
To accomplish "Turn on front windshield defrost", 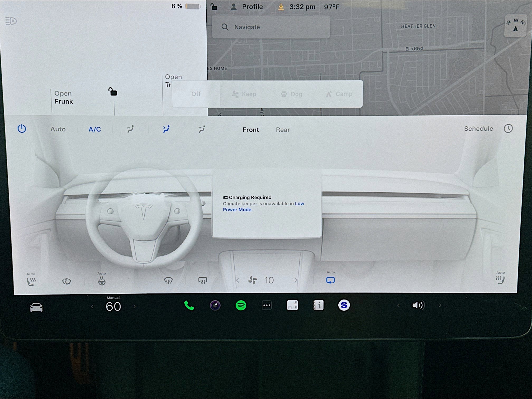I will (x=168, y=281).
